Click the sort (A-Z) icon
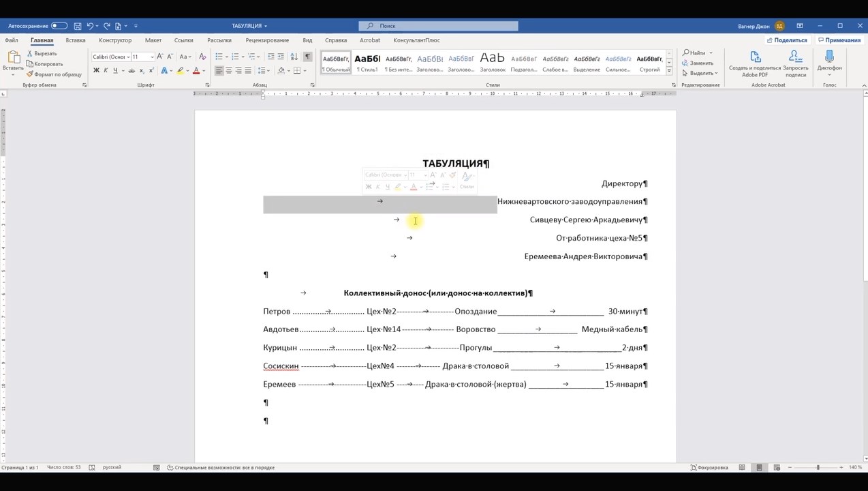 pos(294,57)
